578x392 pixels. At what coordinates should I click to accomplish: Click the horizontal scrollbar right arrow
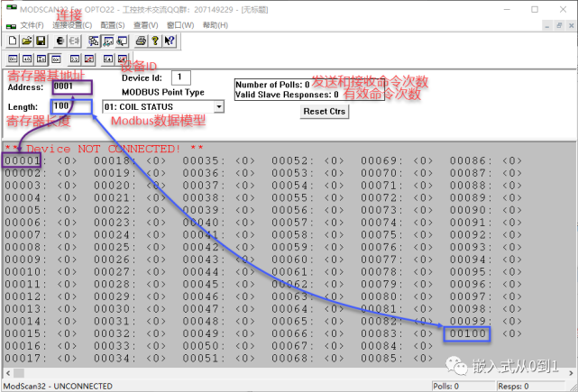(571, 373)
